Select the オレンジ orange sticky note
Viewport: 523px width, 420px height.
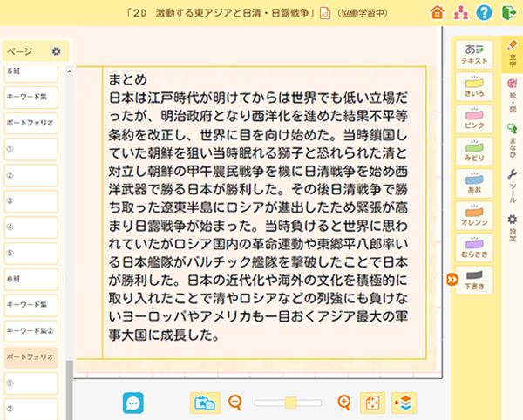474,215
